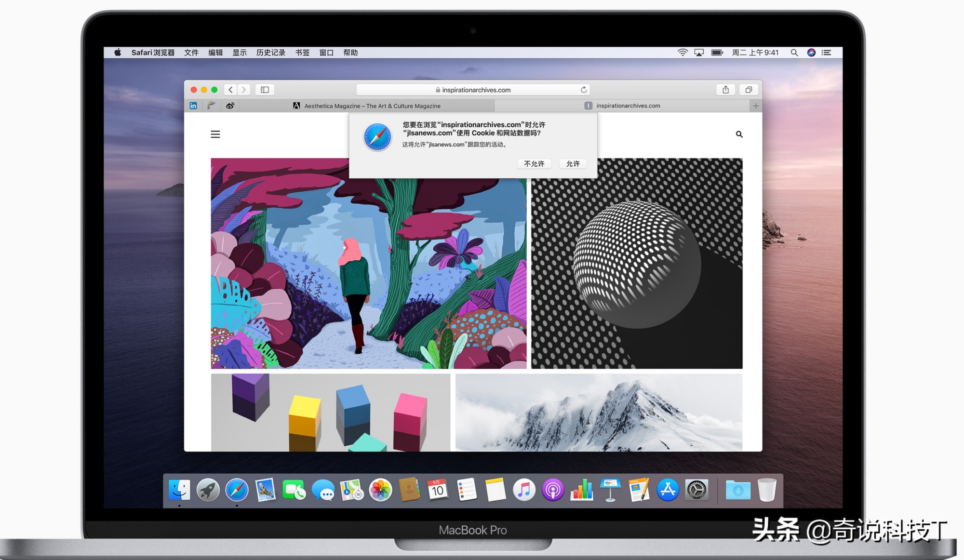Open the snowy mountain image thumbnail
964x560 pixels.
599,413
